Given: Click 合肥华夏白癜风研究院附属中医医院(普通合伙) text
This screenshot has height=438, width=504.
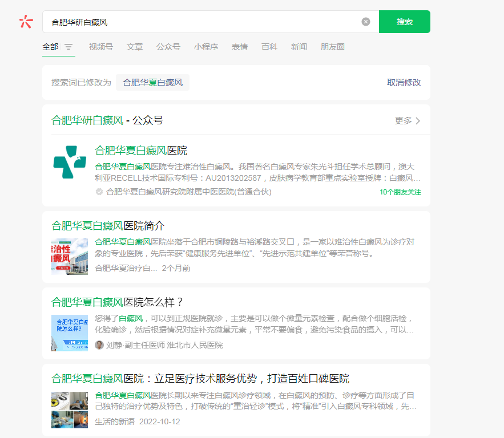Looking at the screenshot, I should coord(189,192).
